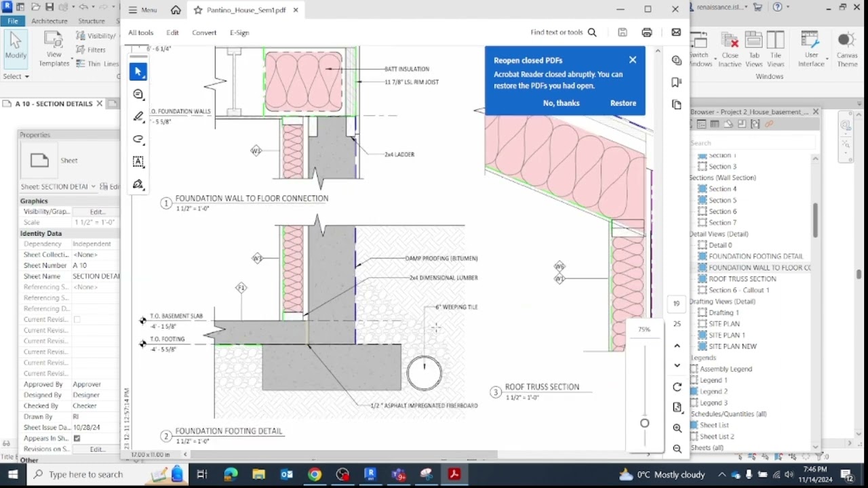This screenshot has width=868, height=488.
Task: Click Restore in reopen PDFs notification
Action: (x=623, y=103)
